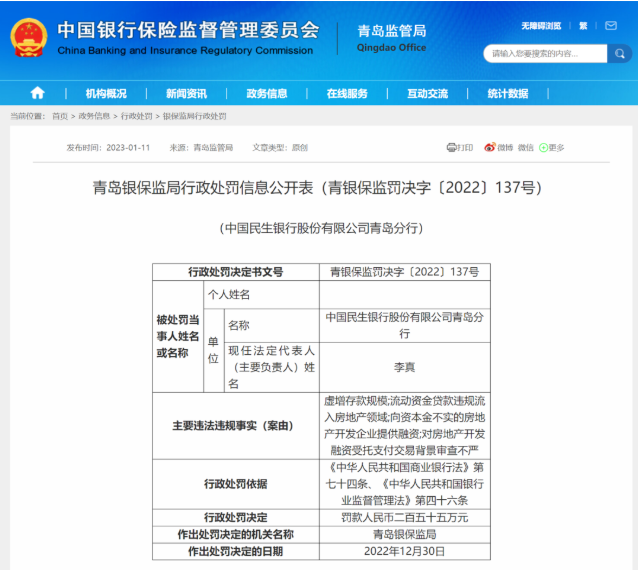Click the national emblem logo

tap(28, 38)
